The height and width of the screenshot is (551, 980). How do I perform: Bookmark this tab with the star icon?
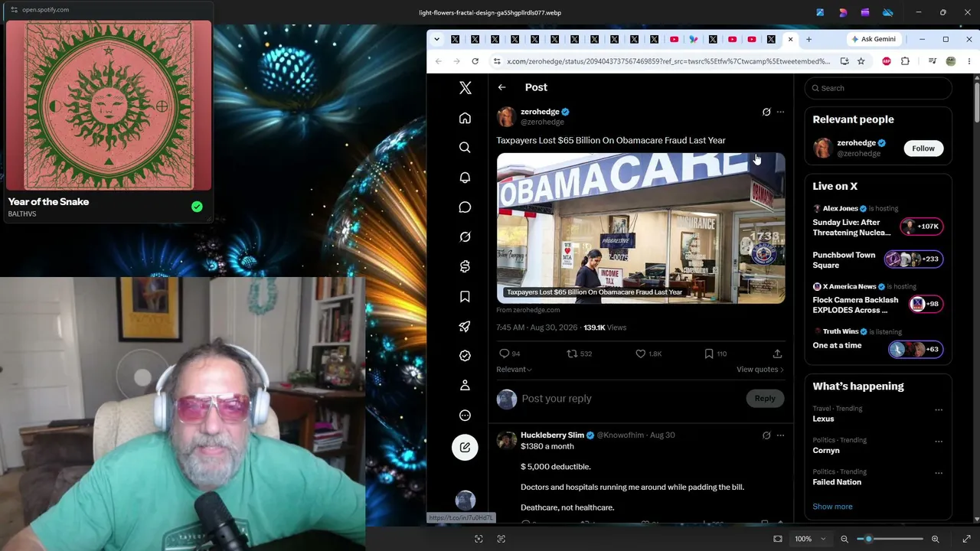pos(861,61)
